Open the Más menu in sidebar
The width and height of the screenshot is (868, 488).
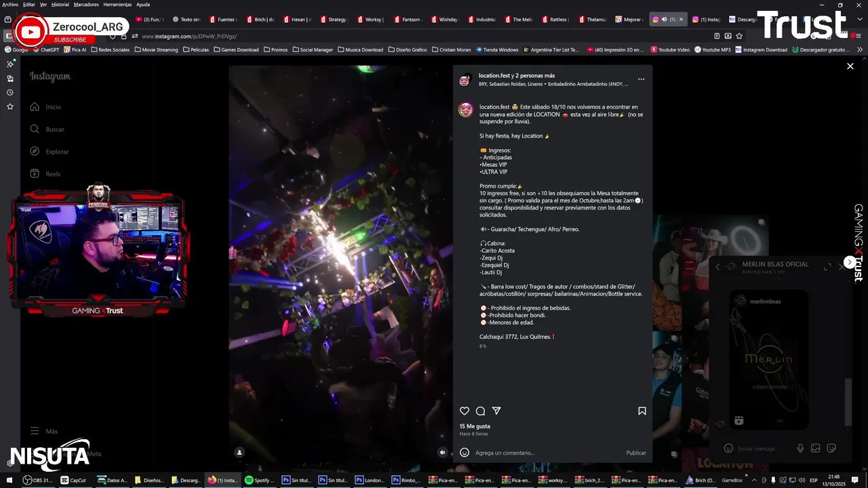[x=44, y=431]
